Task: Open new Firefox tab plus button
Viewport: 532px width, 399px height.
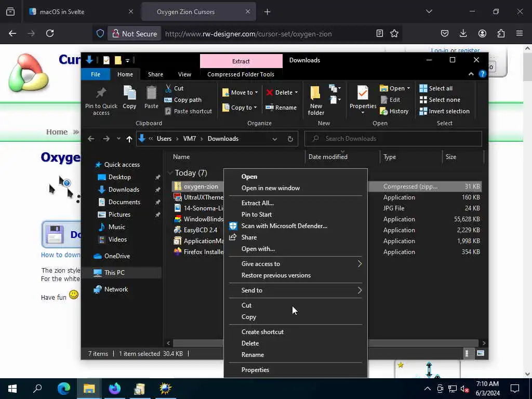Action: [268, 12]
